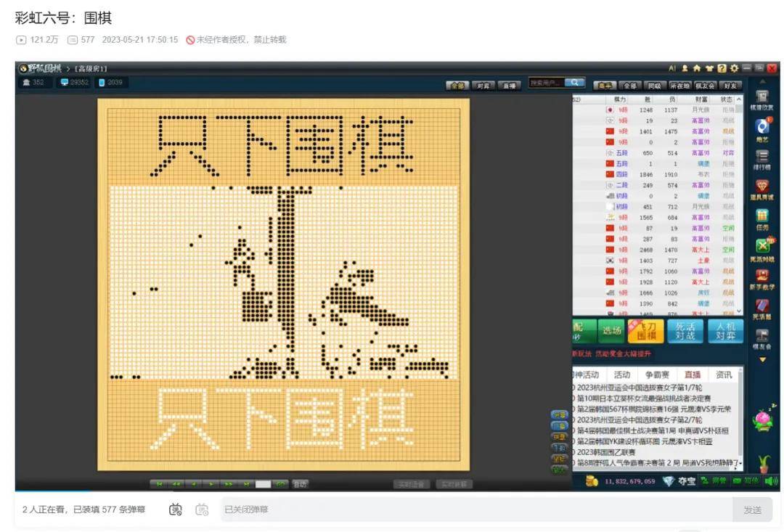Image resolution: width=784 pixels, height=532 pixels.
Task: Switch to the 直播 news tab
Action: click(693, 375)
